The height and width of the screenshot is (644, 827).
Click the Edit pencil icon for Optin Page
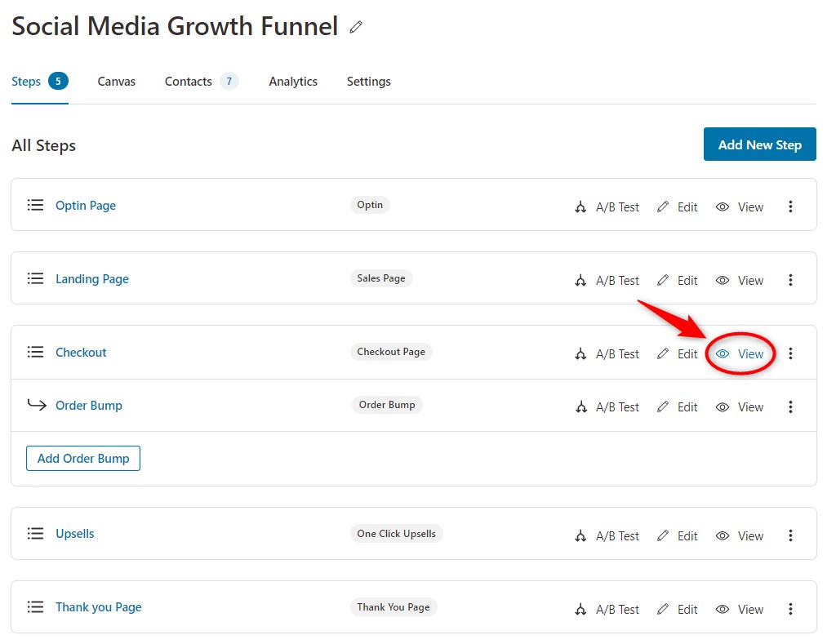click(x=663, y=207)
